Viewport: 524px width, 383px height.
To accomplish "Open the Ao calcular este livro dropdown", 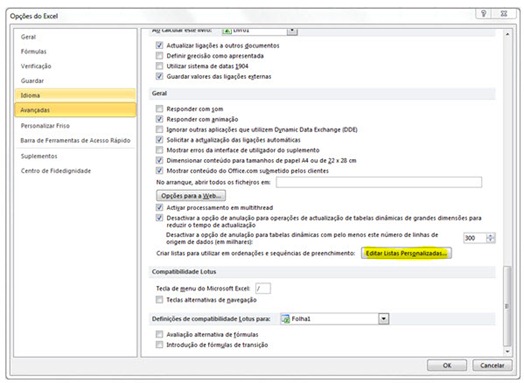I will click(x=292, y=31).
